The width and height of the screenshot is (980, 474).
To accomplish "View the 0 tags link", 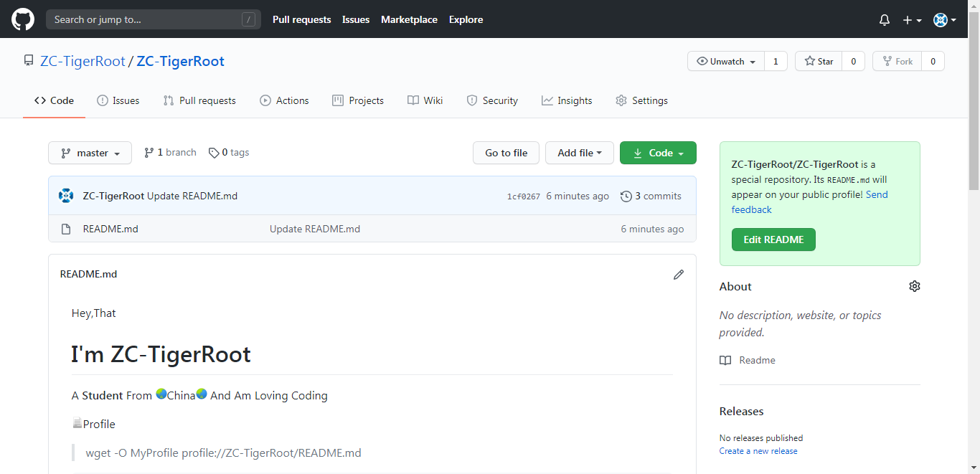I will tap(229, 153).
